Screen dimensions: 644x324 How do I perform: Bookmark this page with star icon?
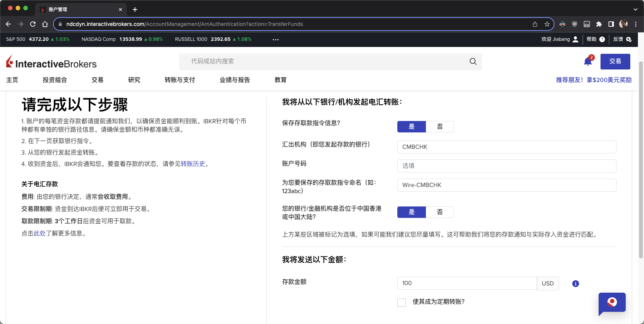547,24
